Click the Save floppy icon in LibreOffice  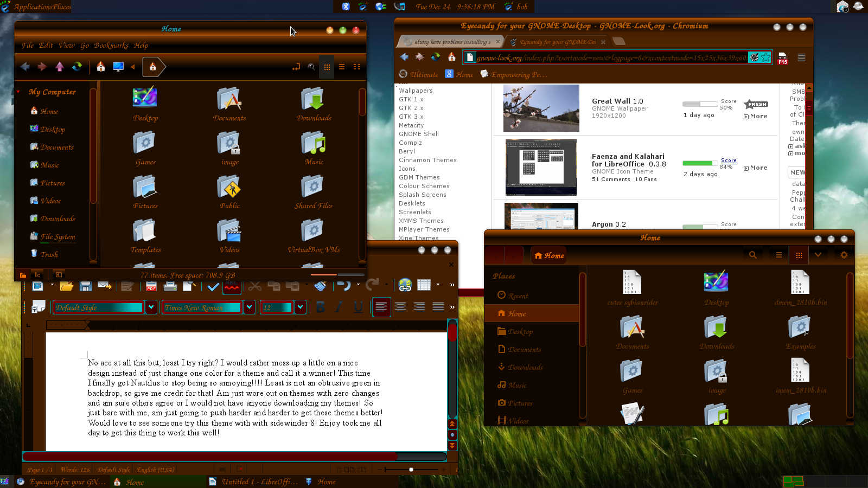(85, 285)
